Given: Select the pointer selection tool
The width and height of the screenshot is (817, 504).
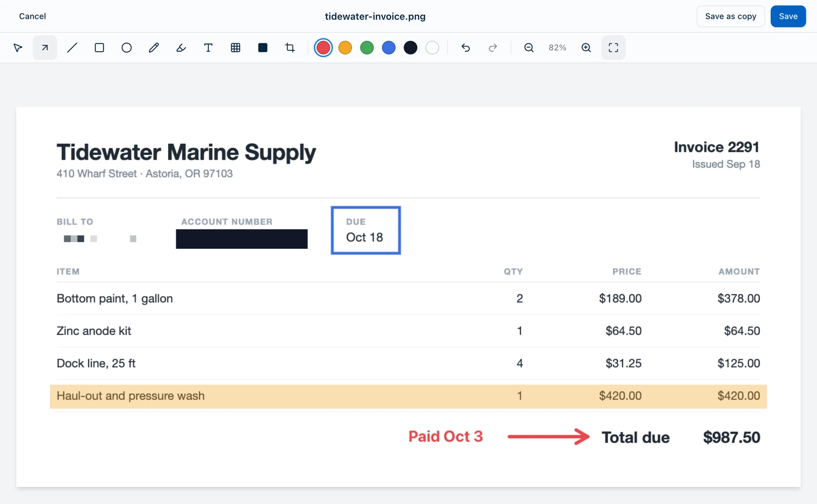Looking at the screenshot, I should pyautogui.click(x=18, y=47).
